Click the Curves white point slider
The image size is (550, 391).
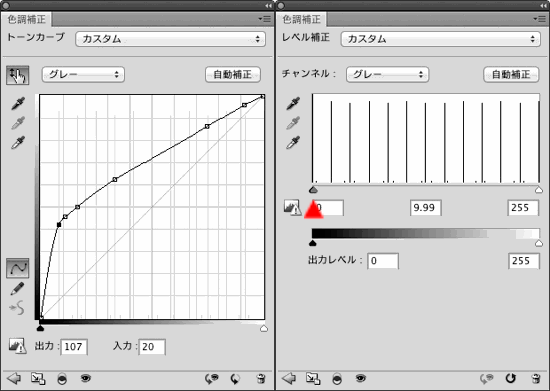click(x=264, y=328)
